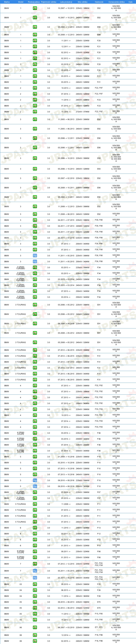Click the Lata produkcji column header

[x=66, y=2]
